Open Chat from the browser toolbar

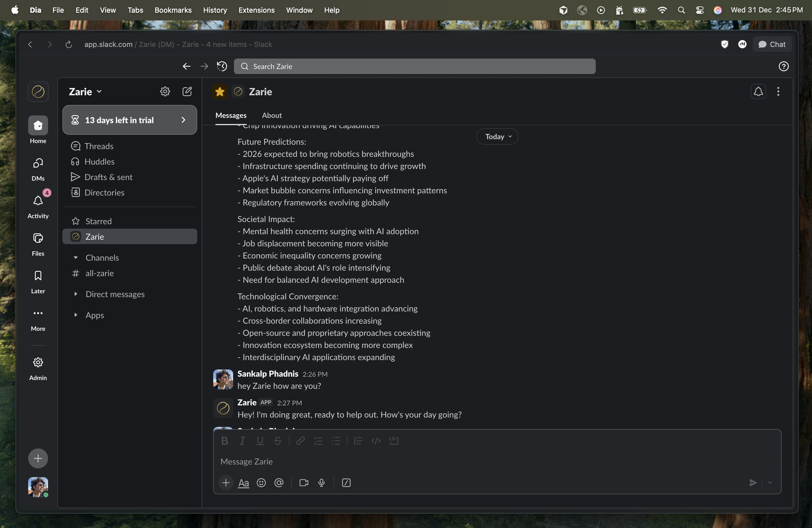click(x=772, y=44)
